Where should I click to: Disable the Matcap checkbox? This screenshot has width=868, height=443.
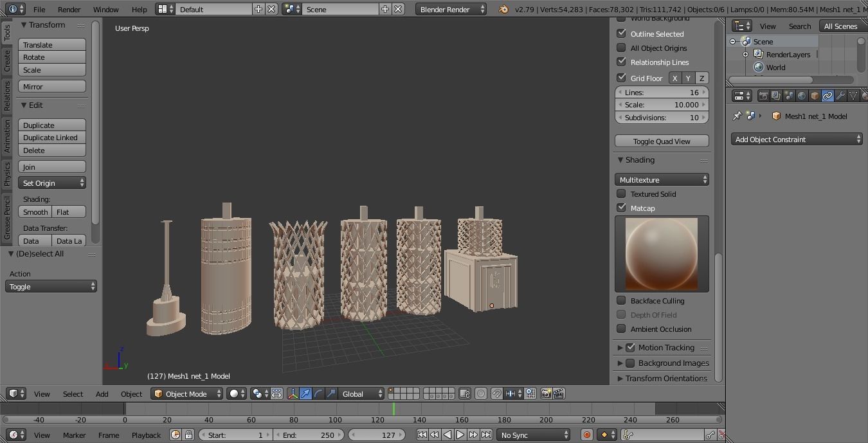[621, 208]
